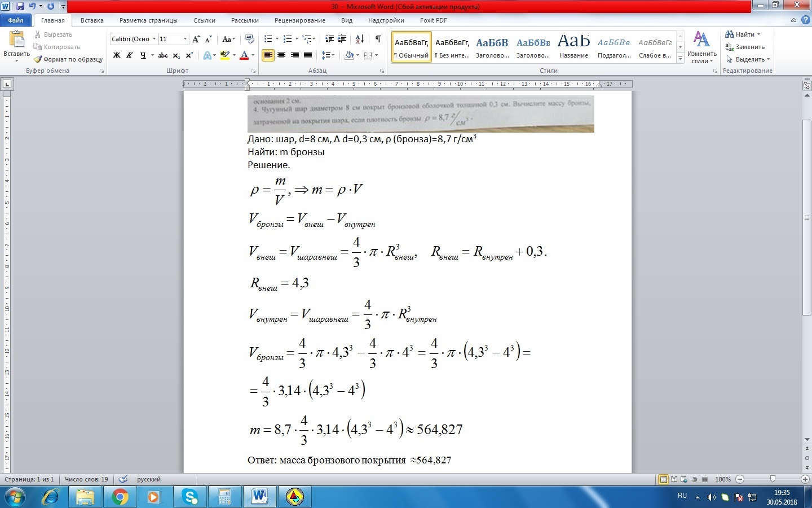This screenshot has width=812, height=508.
Task: Open the Файл tab
Action: tap(16, 20)
